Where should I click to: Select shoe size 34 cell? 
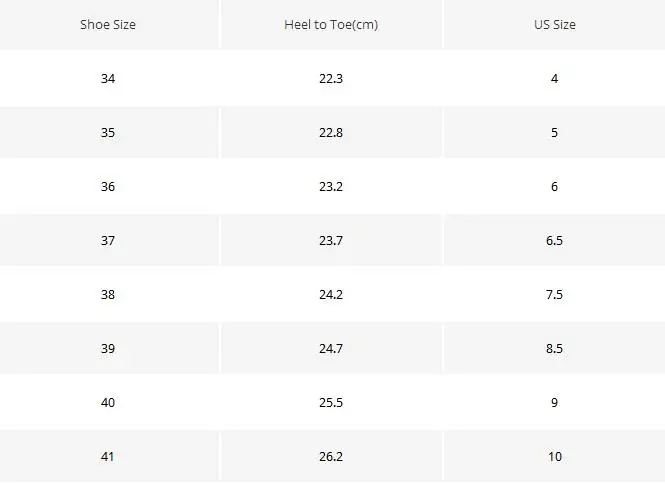tap(108, 78)
